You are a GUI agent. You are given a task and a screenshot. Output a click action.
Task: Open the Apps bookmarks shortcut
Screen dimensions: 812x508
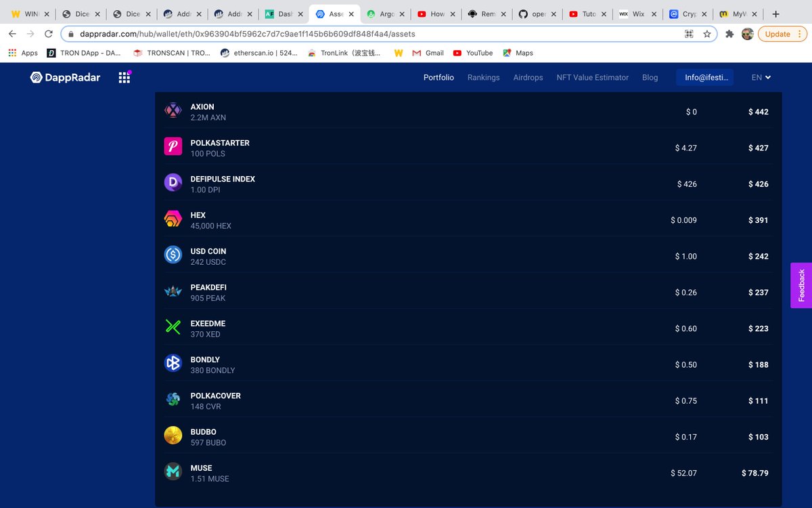pyautogui.click(x=23, y=53)
